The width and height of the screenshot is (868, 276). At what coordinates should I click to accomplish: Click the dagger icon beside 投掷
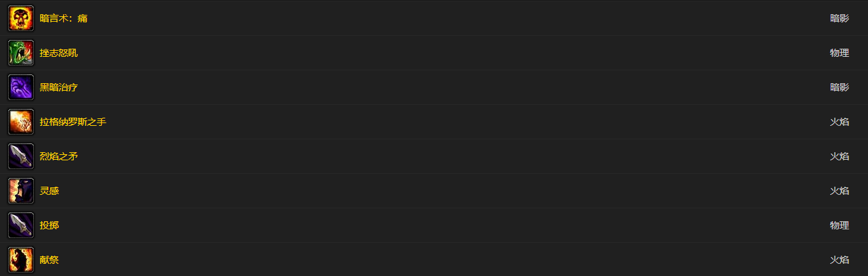coord(20,225)
